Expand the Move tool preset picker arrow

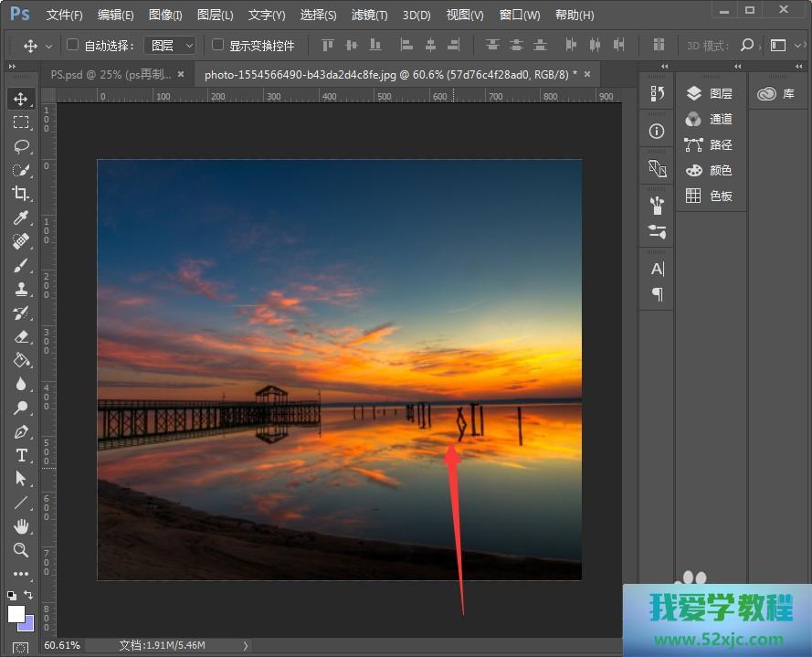pyautogui.click(x=48, y=46)
